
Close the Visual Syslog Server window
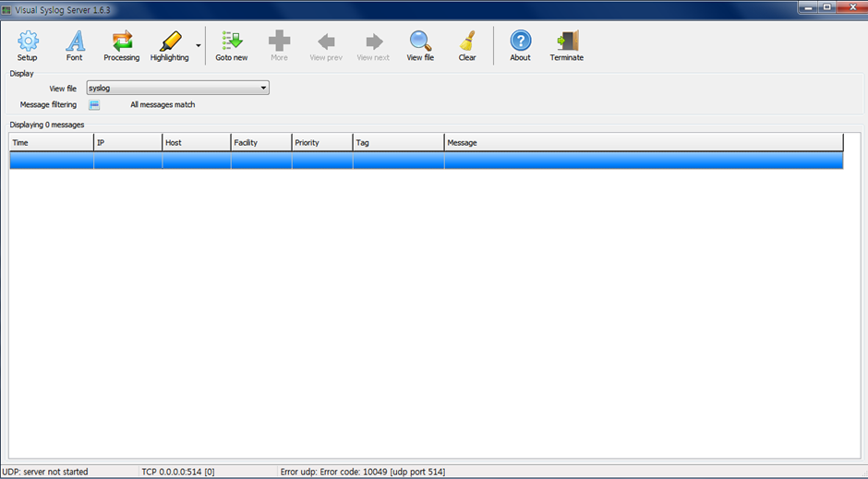[x=851, y=7]
